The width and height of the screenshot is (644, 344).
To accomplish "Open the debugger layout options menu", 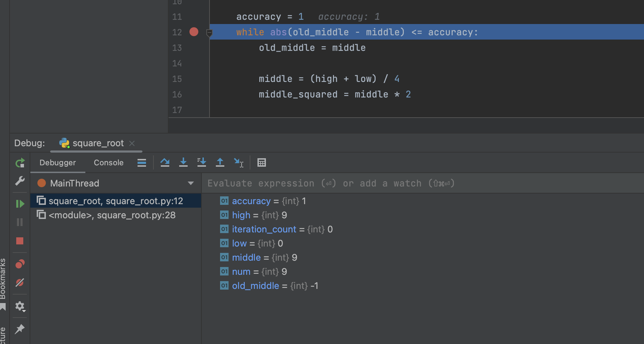I will click(x=141, y=162).
